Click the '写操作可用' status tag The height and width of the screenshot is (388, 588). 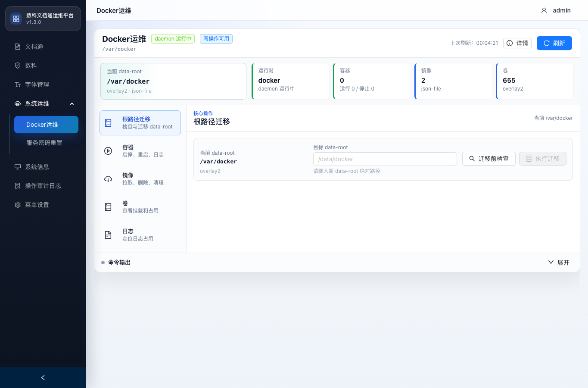coord(216,39)
